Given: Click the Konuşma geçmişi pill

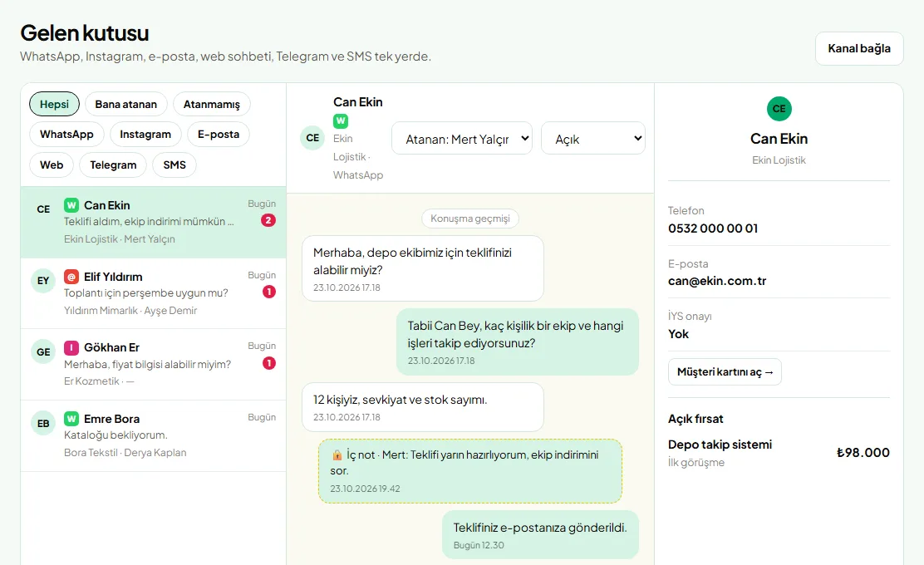Looking at the screenshot, I should 470,219.
